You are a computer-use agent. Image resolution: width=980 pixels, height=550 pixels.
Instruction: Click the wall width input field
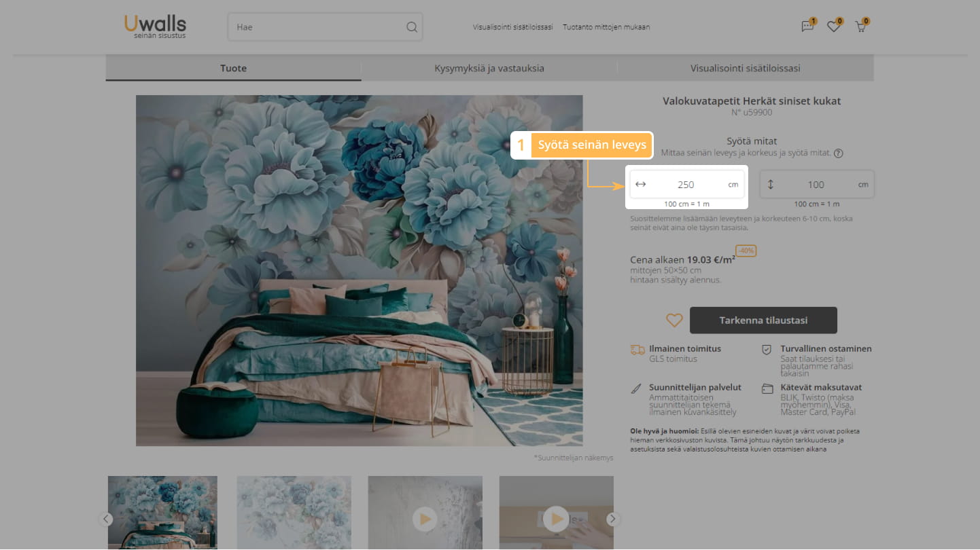[685, 185]
